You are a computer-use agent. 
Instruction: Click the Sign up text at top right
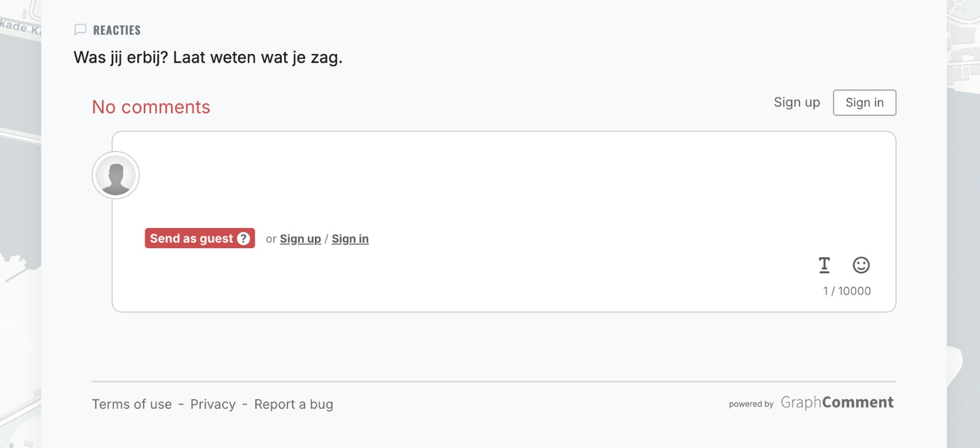[x=797, y=102]
